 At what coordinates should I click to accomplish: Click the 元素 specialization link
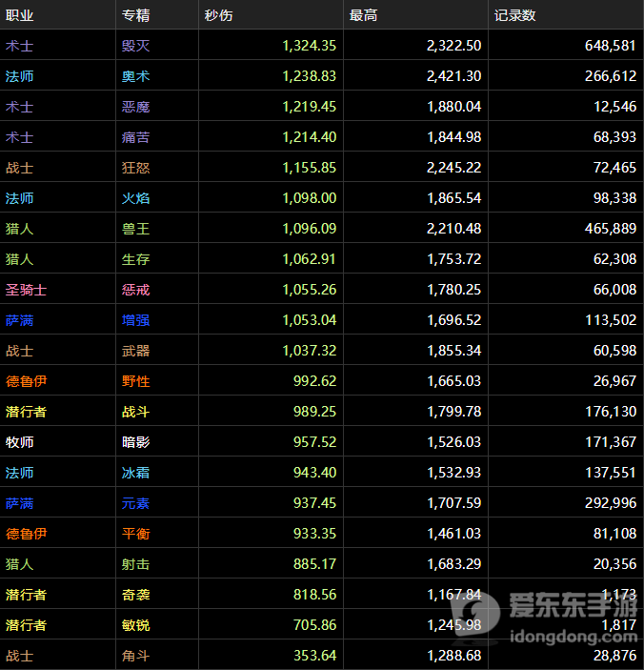coord(135,503)
